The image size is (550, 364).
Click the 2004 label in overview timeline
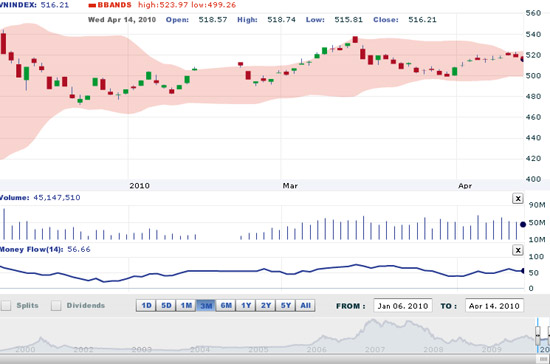200,349
